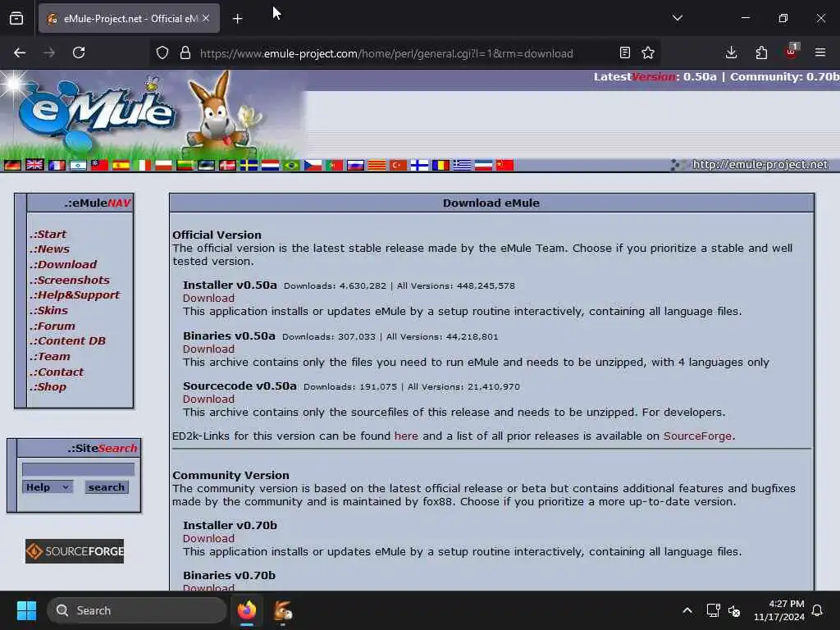840x630 pixels.
Task: Follow the 'here' ED2k-Links link
Action: click(x=406, y=436)
